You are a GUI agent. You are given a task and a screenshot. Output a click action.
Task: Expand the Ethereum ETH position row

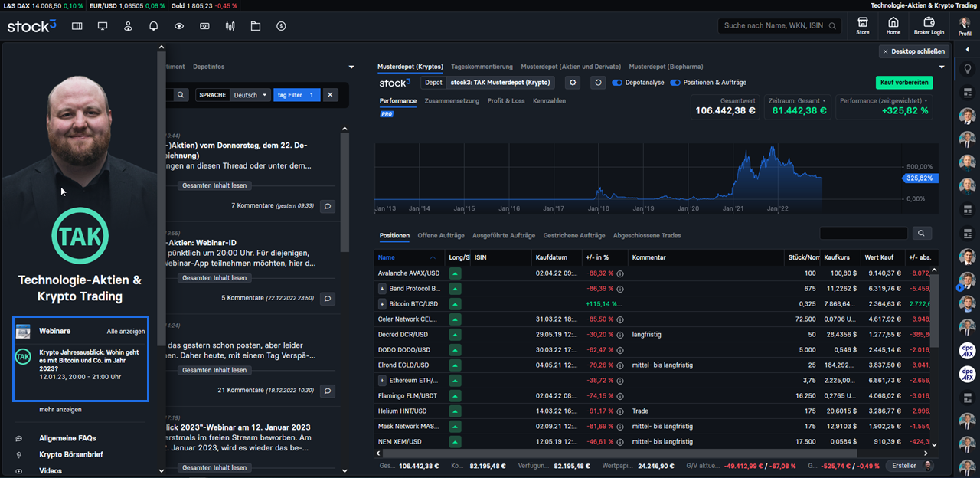382,381
